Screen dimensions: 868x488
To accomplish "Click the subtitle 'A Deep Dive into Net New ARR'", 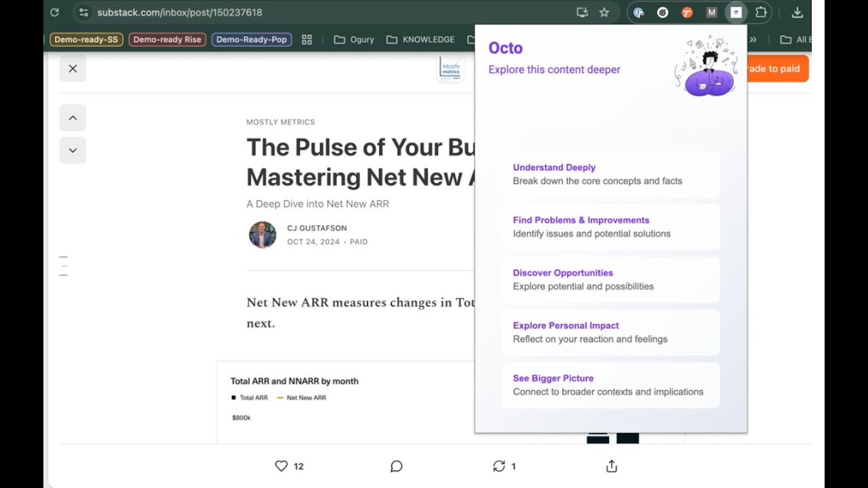I will tap(317, 203).
